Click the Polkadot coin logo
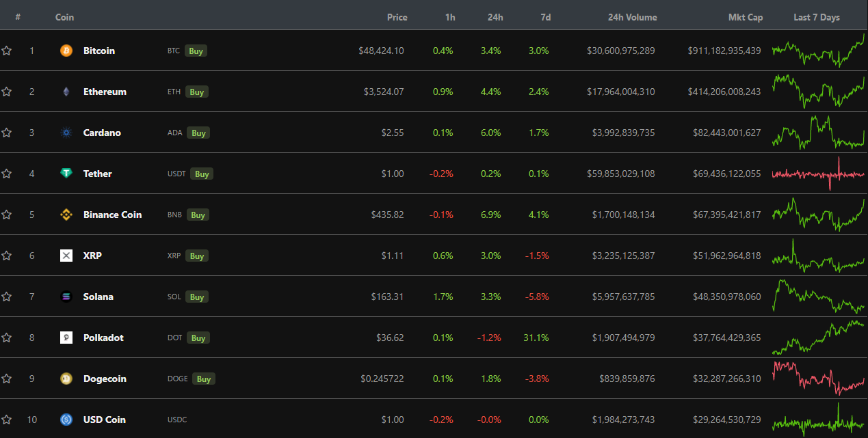This screenshot has height=438, width=868. (x=66, y=338)
